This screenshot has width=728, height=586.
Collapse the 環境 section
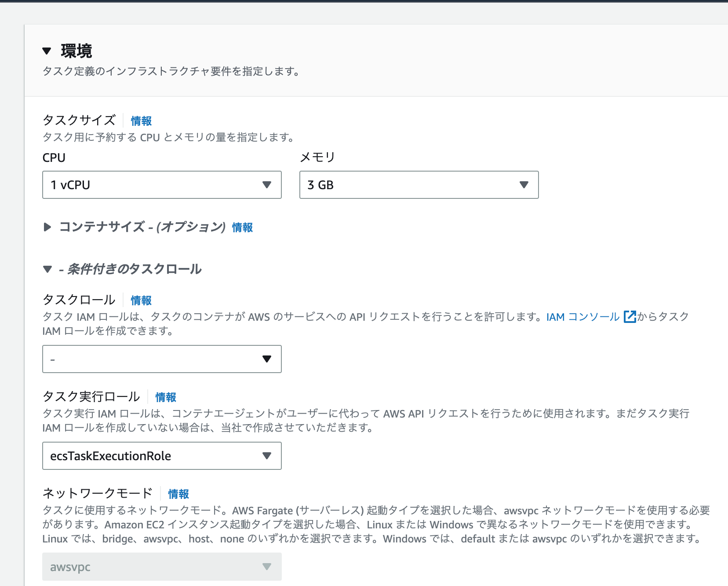(x=46, y=51)
